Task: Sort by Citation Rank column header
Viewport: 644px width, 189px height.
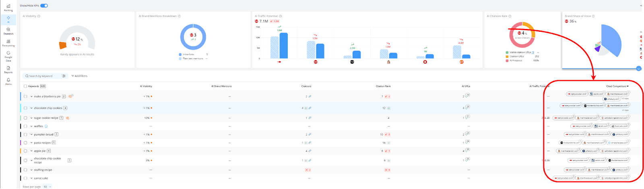Action: (x=383, y=86)
